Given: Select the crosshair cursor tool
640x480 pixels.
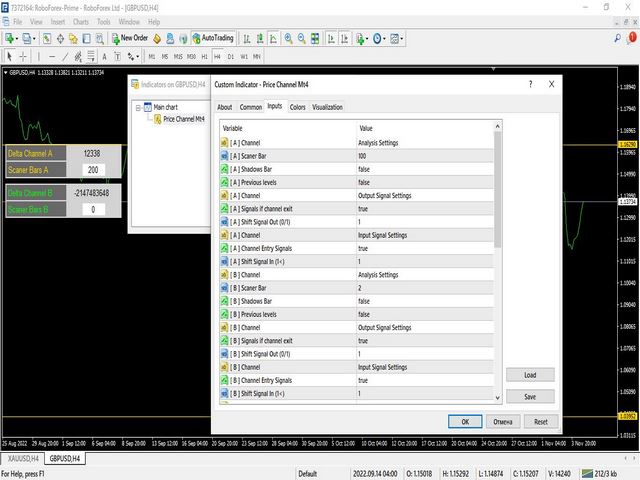Looking at the screenshot, I should coord(24,57).
